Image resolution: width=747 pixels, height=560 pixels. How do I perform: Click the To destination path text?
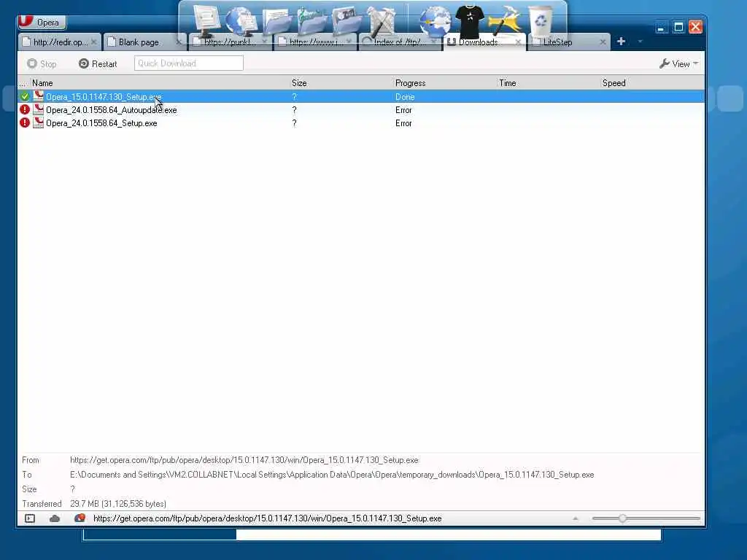pos(332,475)
